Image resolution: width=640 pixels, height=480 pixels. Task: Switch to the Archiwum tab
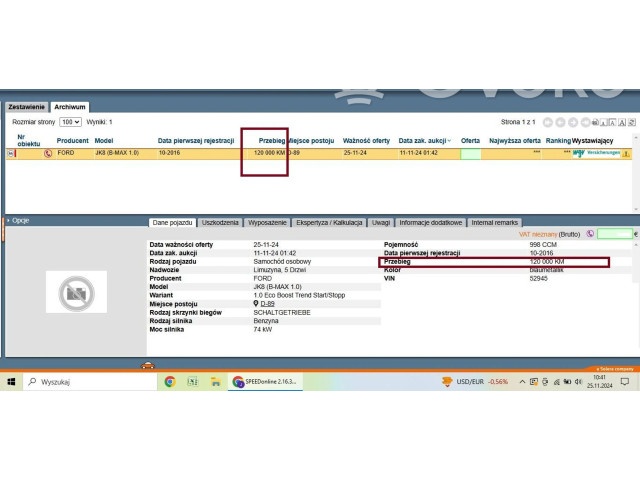[x=70, y=106]
